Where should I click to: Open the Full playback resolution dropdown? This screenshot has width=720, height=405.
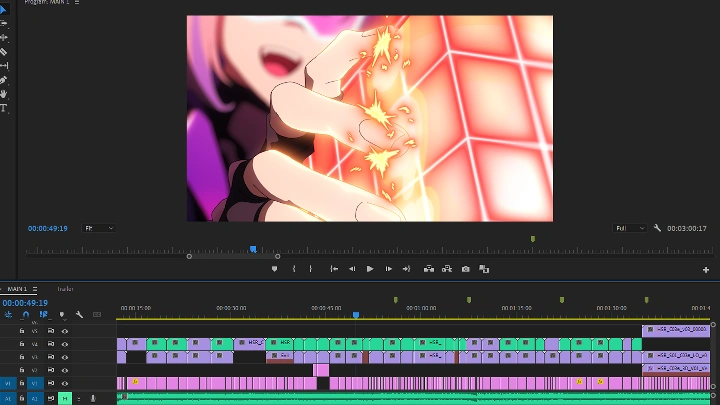point(630,228)
